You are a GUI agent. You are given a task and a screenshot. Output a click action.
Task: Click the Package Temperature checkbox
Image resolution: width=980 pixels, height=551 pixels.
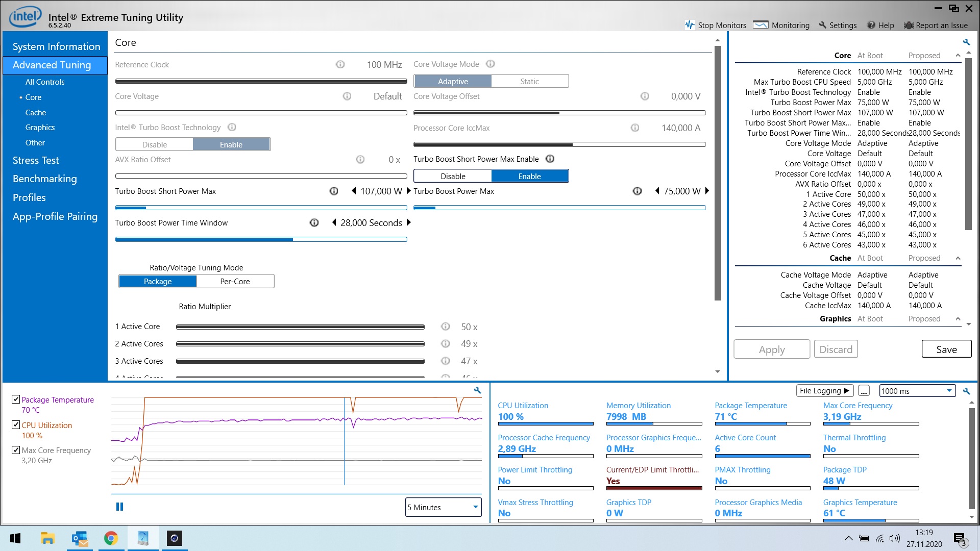pyautogui.click(x=16, y=399)
